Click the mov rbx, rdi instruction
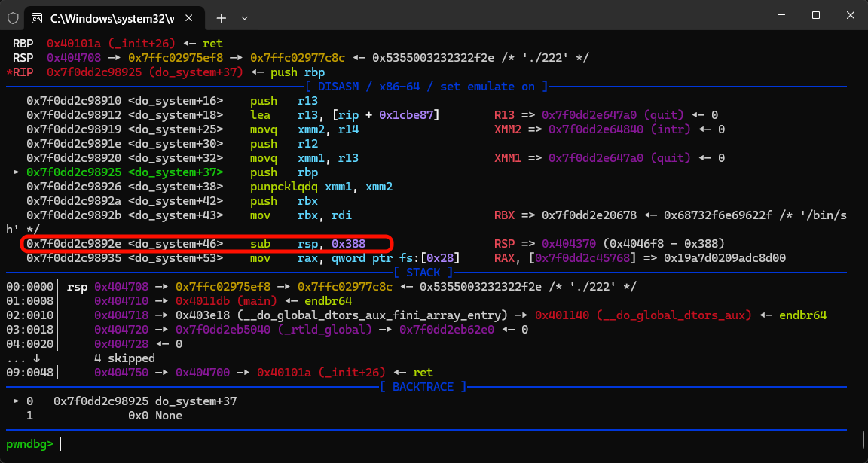Viewport: 868px width, 463px height. click(301, 216)
